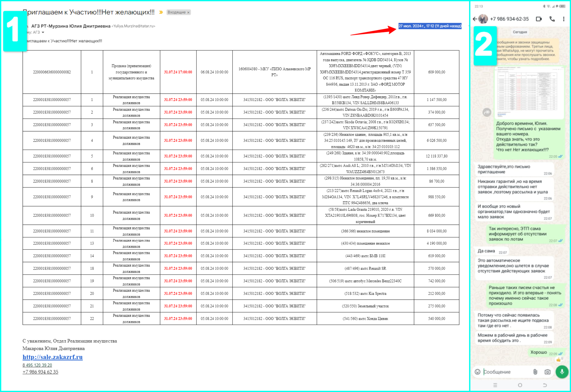Screen dimensions: 571x392
Task: Click the Продажа (приватизация) type cell
Action: [x=131, y=72]
